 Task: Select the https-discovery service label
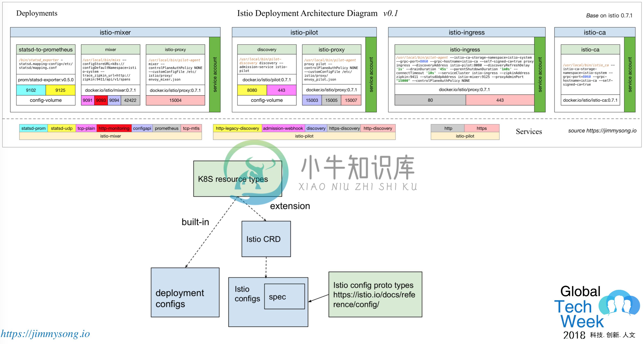[x=344, y=128]
